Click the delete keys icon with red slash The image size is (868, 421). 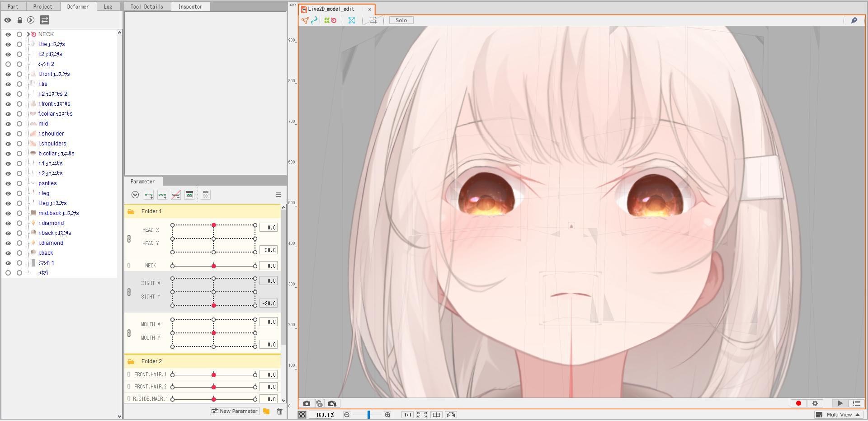(176, 195)
